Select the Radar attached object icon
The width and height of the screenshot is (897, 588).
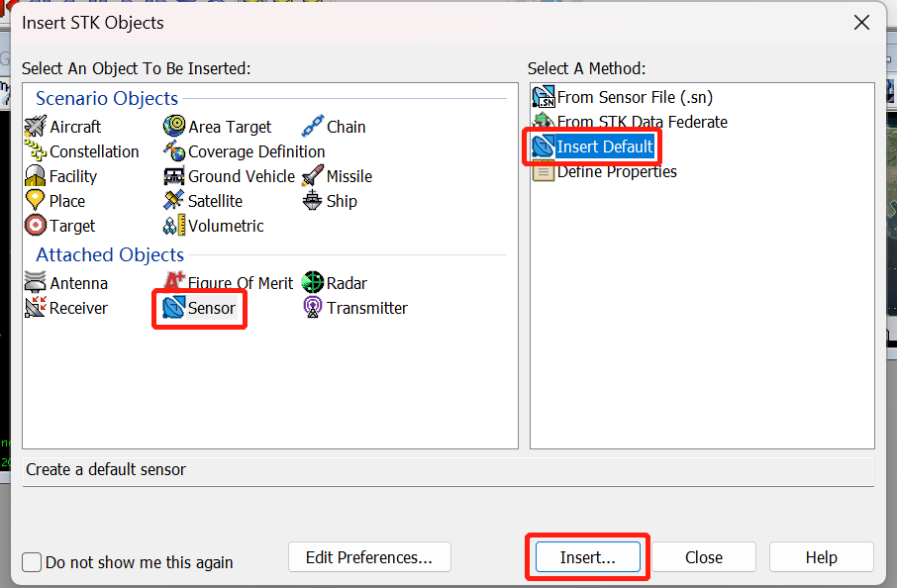coord(313,283)
